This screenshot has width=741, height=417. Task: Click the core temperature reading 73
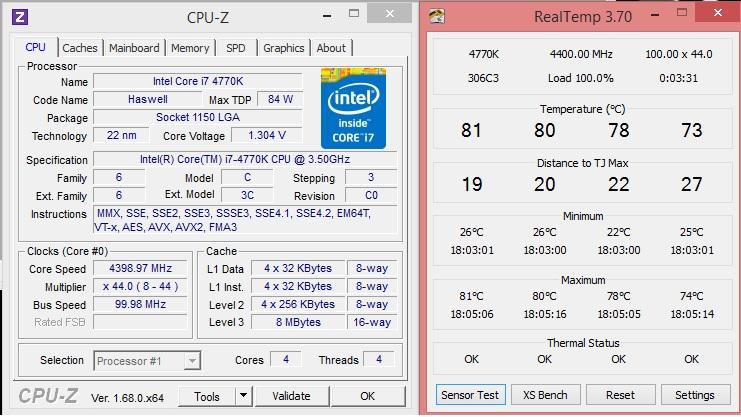point(691,130)
